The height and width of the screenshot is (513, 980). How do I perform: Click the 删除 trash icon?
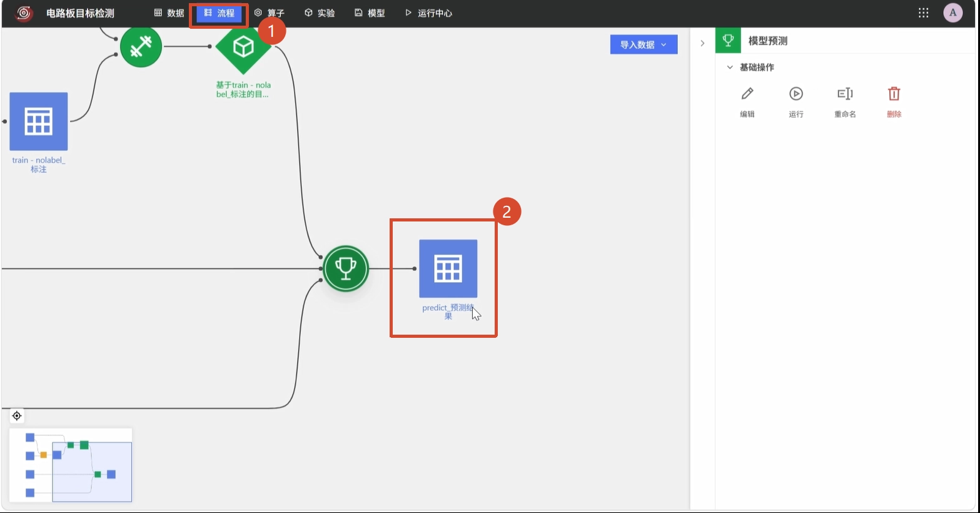[x=894, y=94]
